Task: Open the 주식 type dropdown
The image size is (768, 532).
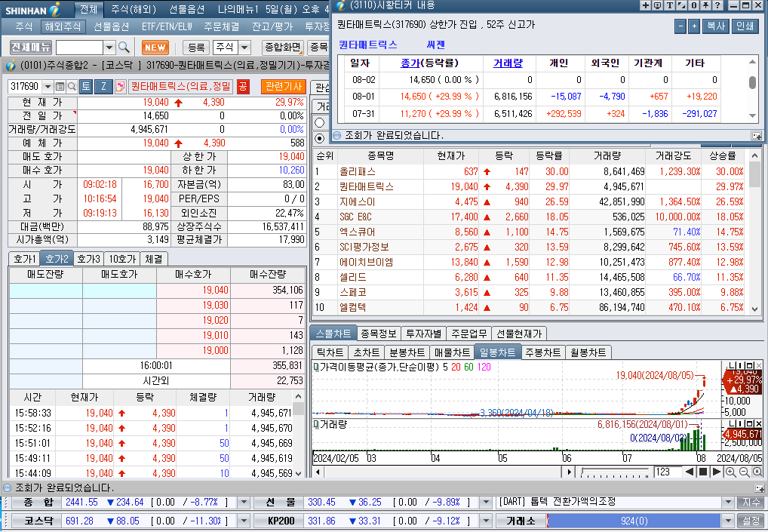Action: [x=244, y=48]
